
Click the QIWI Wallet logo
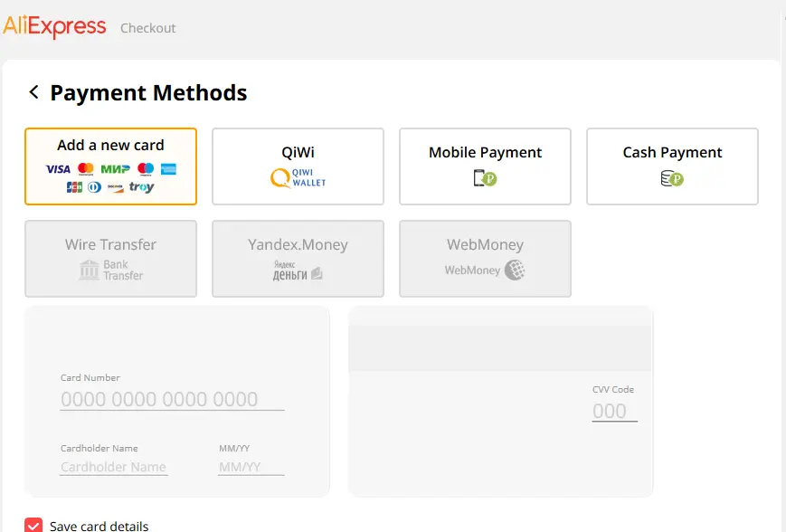click(x=298, y=178)
